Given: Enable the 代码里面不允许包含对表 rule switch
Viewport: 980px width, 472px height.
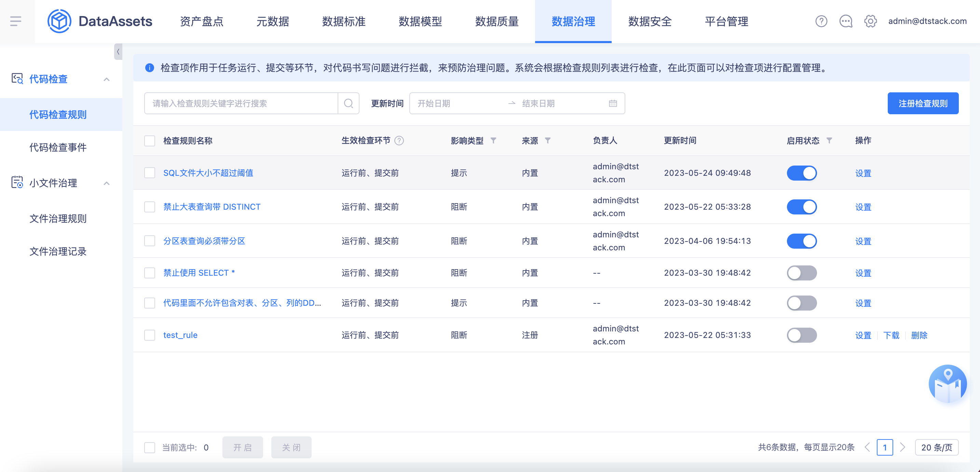Looking at the screenshot, I should [x=802, y=303].
